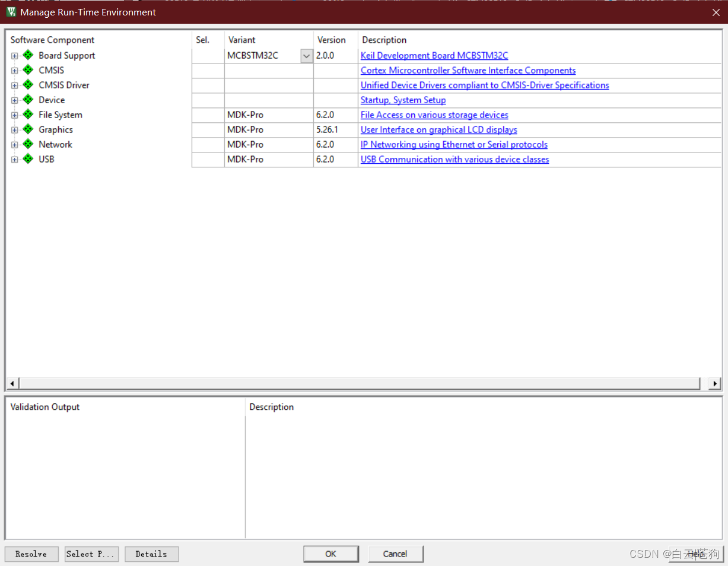
Task: Select the File System tree label
Action: (61, 115)
